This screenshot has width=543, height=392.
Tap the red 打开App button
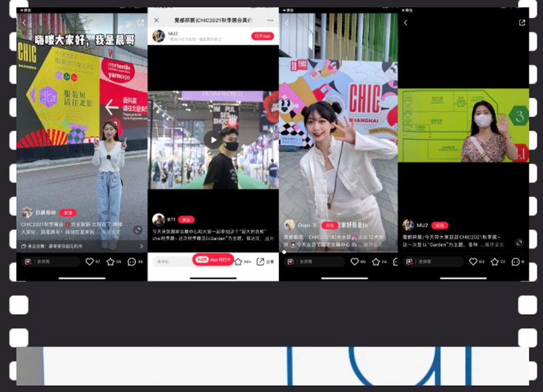(263, 36)
